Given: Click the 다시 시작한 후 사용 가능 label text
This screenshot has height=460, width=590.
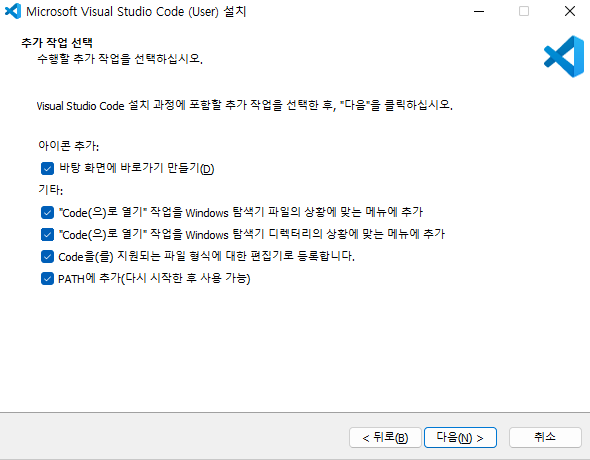Looking at the screenshot, I should tap(186, 279).
